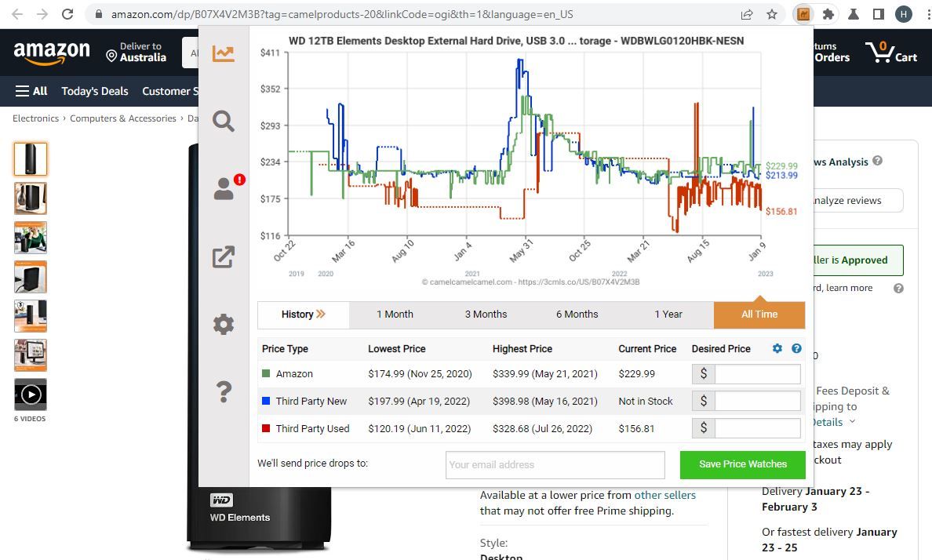
Task: Click Not in Stock current price
Action: [x=646, y=402]
